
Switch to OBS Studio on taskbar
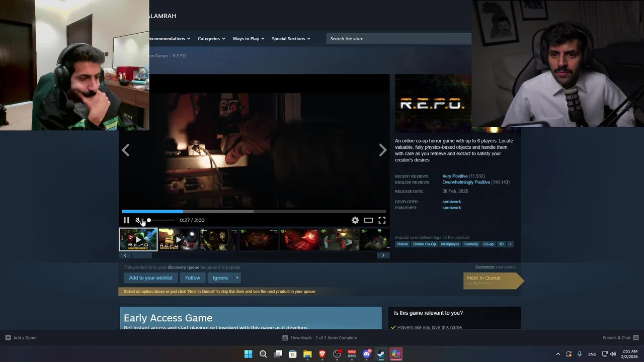coord(337,354)
